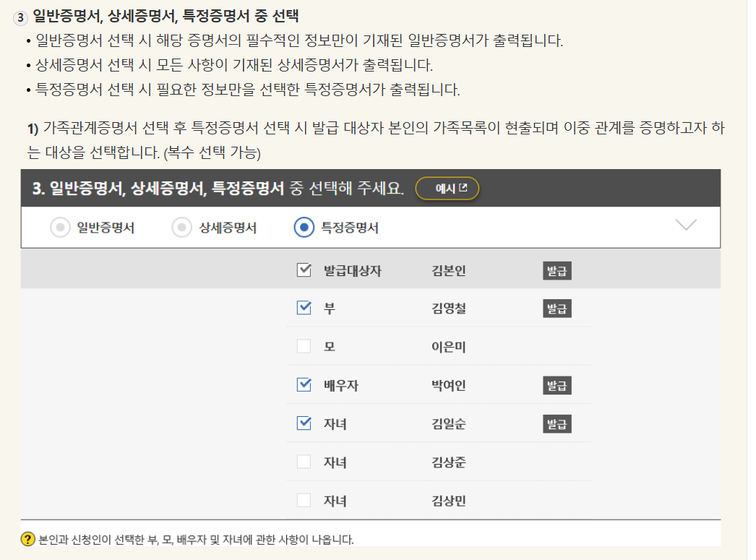Viewport: 756px width, 560px height.
Task: Click the 발급 button next to 김영철
Action: (x=555, y=309)
